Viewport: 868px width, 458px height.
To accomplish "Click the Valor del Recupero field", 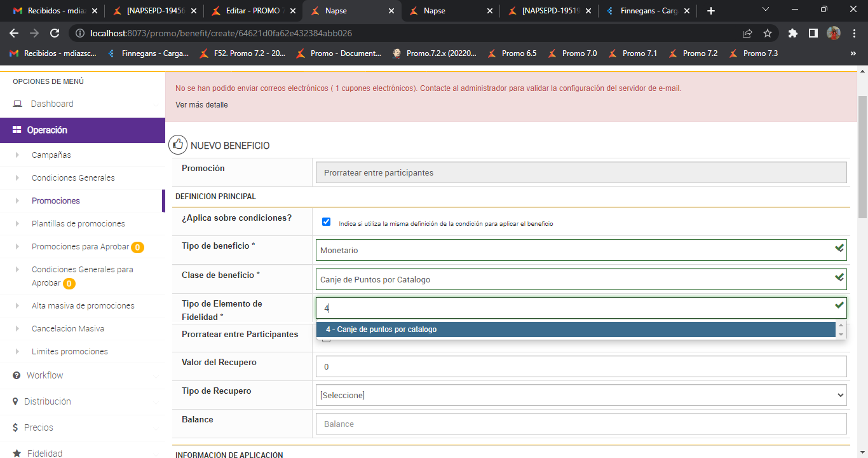I will coord(581,367).
